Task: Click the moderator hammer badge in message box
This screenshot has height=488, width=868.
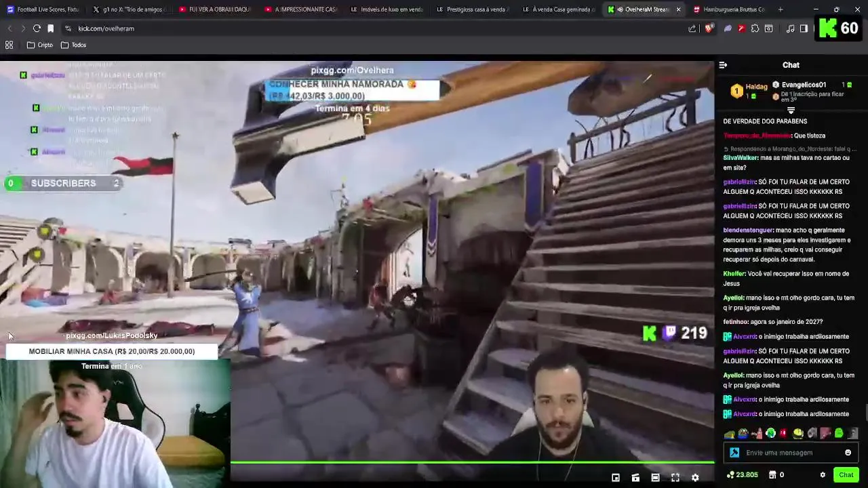Action: coord(734,453)
